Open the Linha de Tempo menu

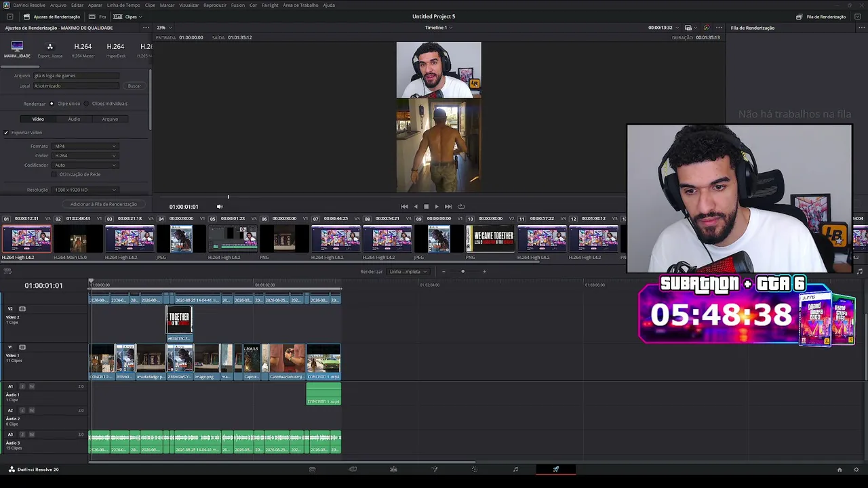pyautogui.click(x=123, y=5)
